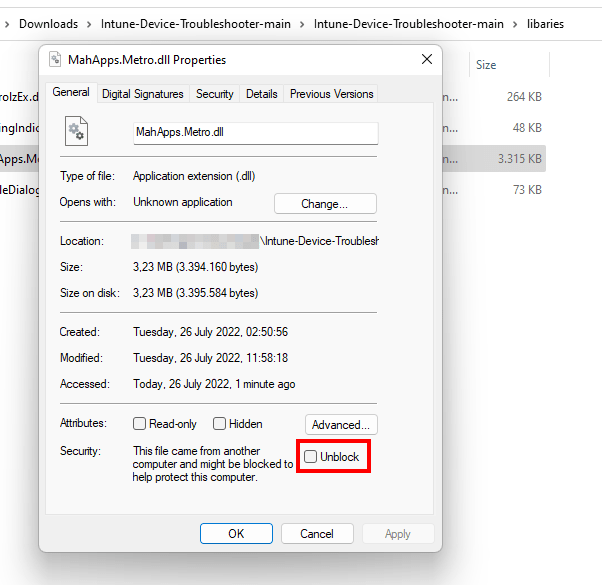Confirm with the OK button
The height and width of the screenshot is (585, 602).
[236, 534]
